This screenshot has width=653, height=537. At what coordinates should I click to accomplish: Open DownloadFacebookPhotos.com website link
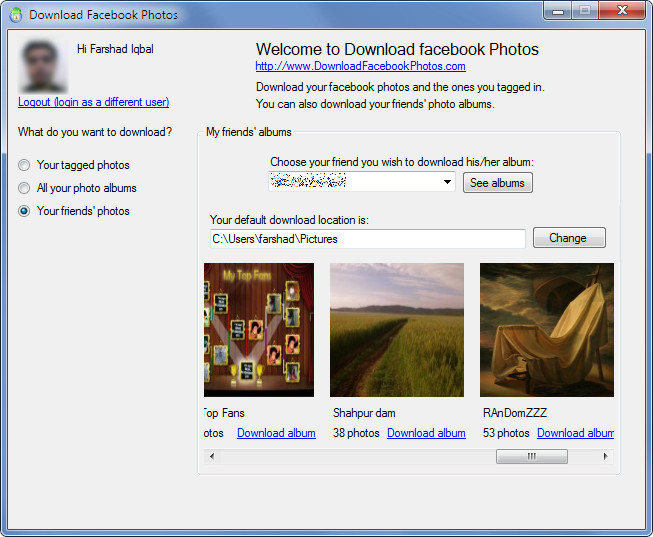click(360, 66)
